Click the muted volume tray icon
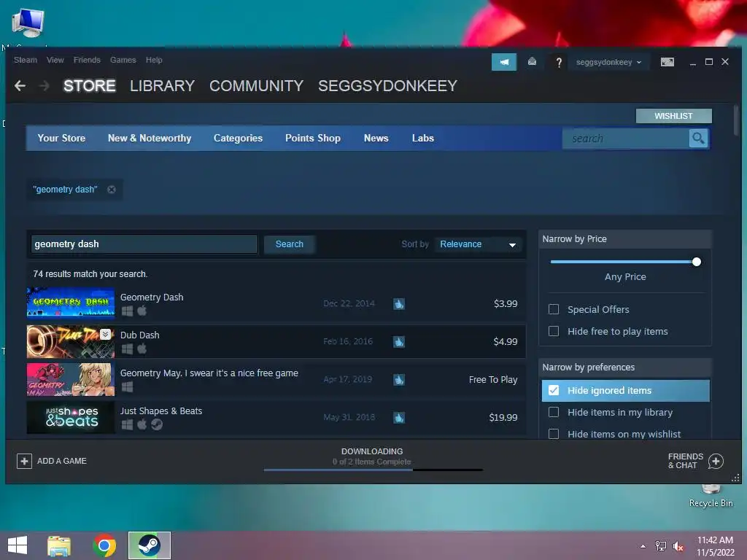This screenshot has height=560, width=747. pos(678,546)
